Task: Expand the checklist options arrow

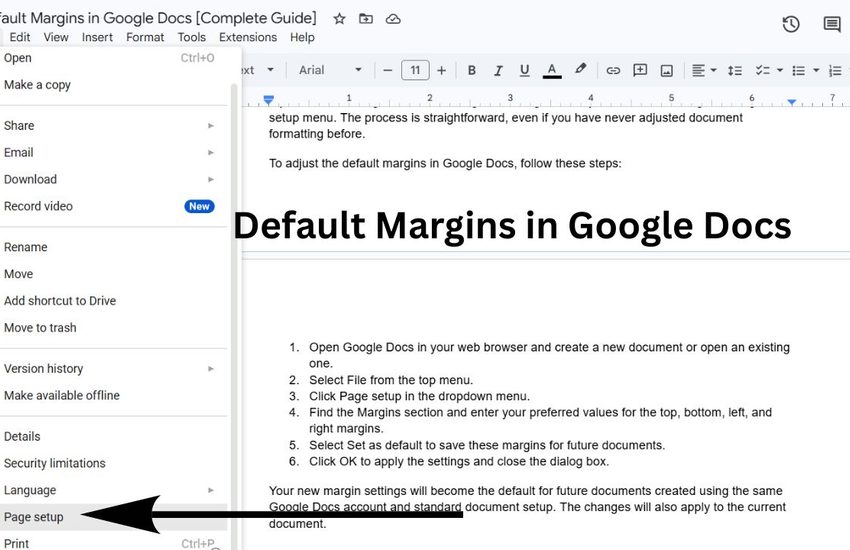Action: pos(780,70)
